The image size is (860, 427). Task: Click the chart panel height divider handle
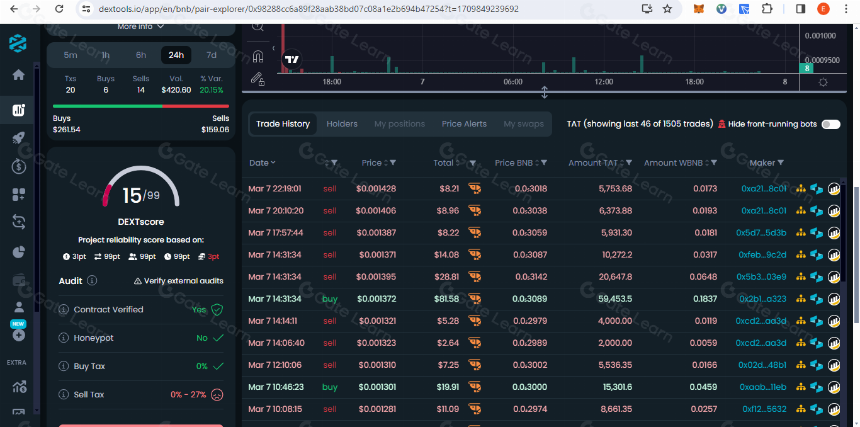544,92
